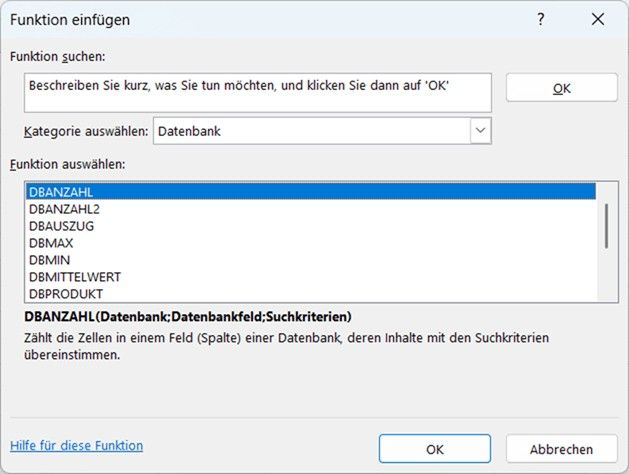Open the Hilfe für diese Funktion link
The width and height of the screenshot is (629, 474).
tap(76, 446)
